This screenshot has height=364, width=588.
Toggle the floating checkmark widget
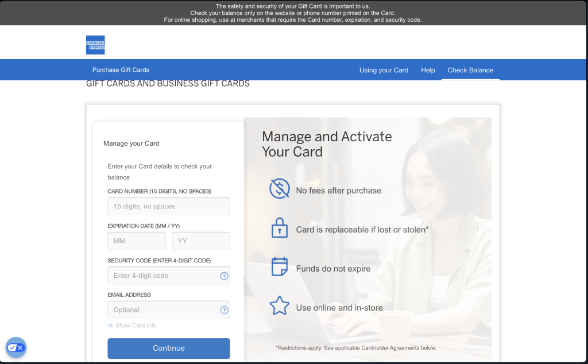tap(16, 347)
